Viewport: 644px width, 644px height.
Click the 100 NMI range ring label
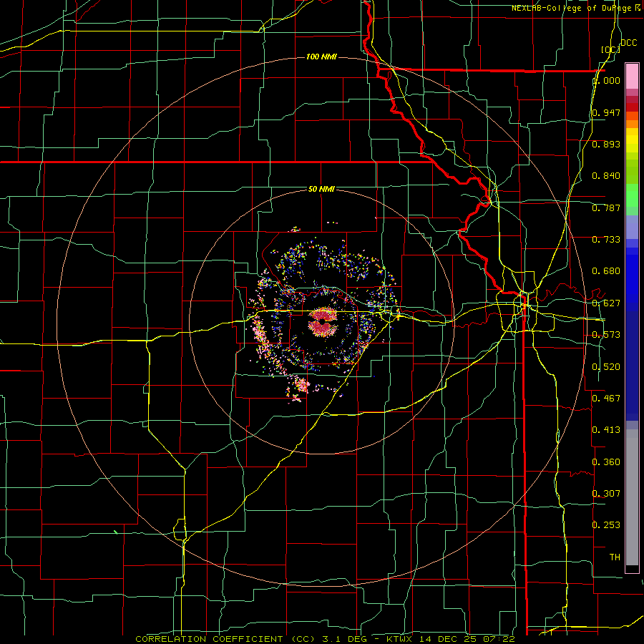tap(321, 57)
